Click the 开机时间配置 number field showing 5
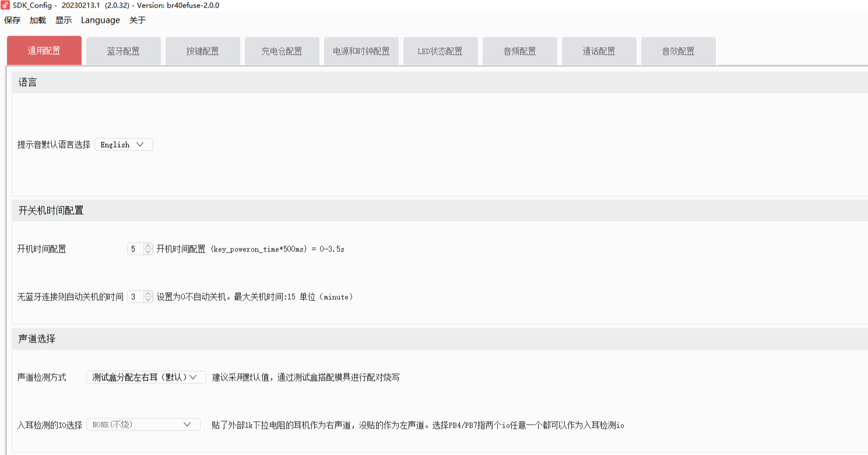The width and height of the screenshot is (868, 455). 135,249
